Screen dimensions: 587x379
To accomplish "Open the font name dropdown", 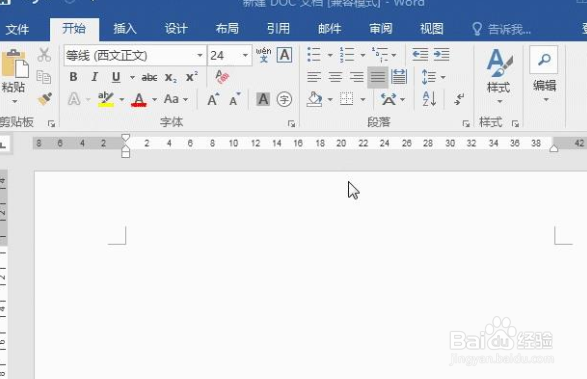I will click(200, 55).
